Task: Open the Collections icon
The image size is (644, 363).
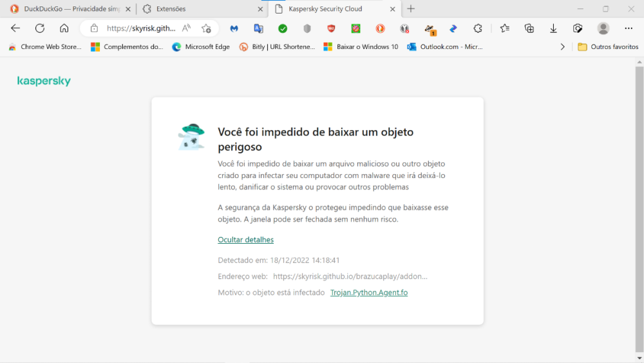Action: pos(529,28)
